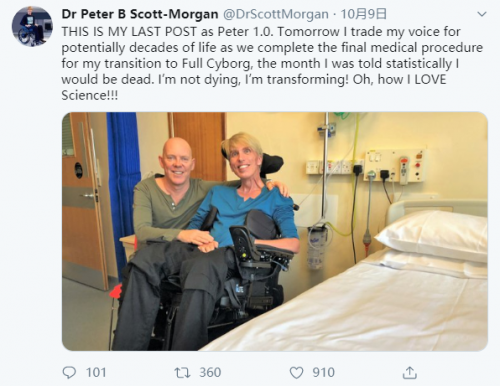Like the tweet with the heart icon
The height and width of the screenshot is (386, 500).
[x=296, y=373]
